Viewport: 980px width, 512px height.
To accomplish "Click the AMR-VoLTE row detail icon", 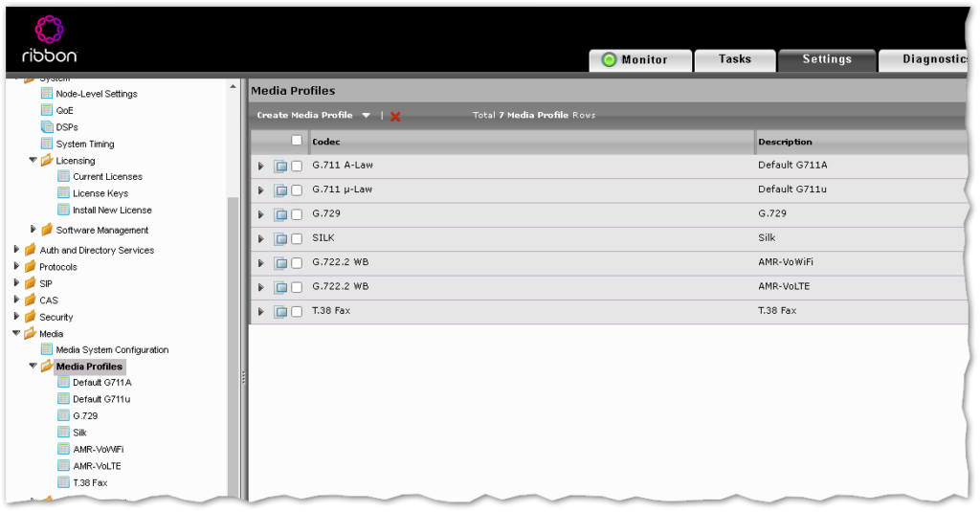I will tap(281, 287).
